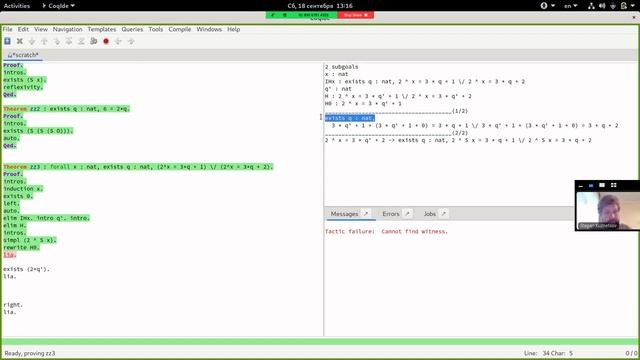Click the unprocessed 'exists (2+q').' line
The width and height of the screenshot is (640, 360).
[x=26, y=269]
